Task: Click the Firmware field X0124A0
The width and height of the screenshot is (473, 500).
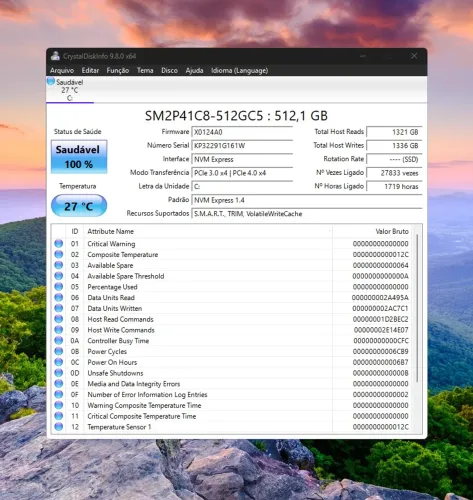Action: tap(242, 132)
